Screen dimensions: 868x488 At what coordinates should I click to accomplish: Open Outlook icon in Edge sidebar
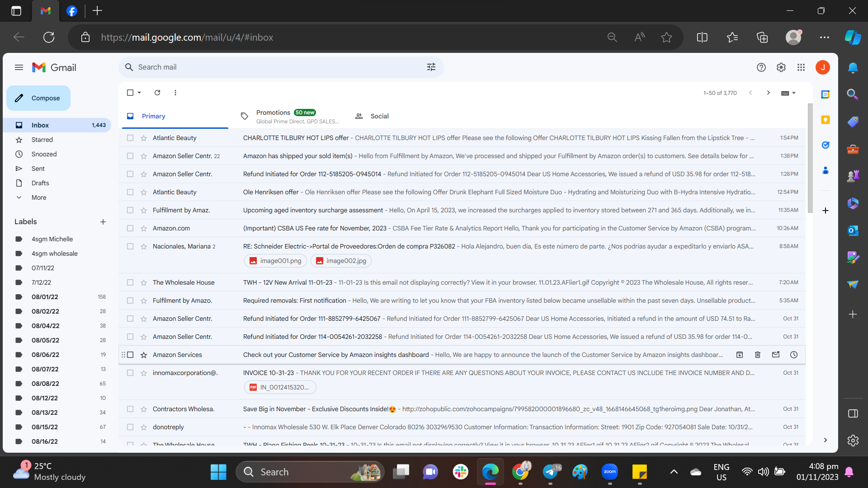(853, 230)
